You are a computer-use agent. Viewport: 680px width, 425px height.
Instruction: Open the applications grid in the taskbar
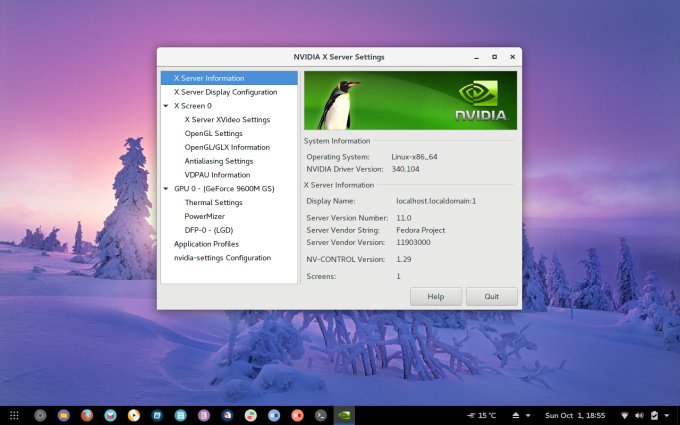click(14, 415)
